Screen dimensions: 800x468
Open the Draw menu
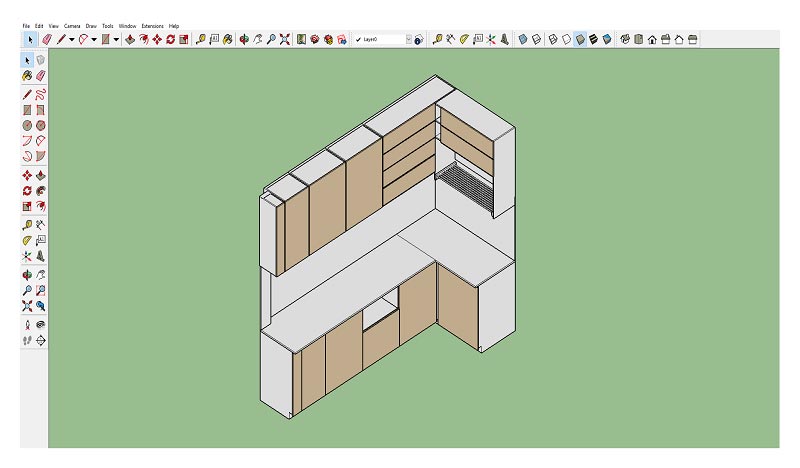coord(91,26)
